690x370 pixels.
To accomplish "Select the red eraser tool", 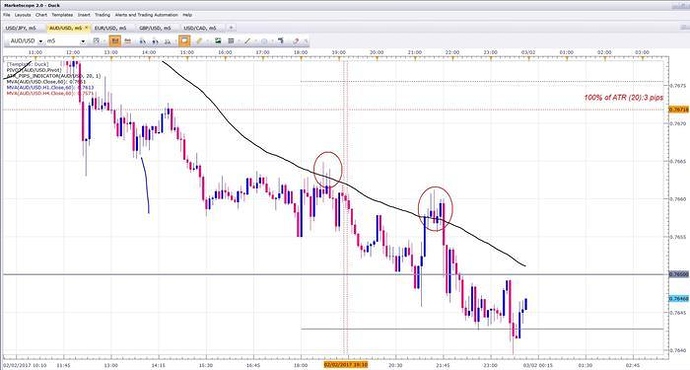I will point(295,41).
